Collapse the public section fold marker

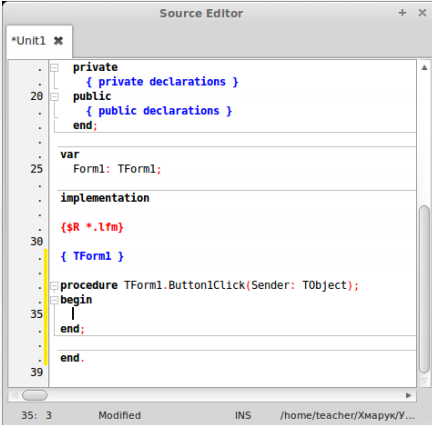[x=54, y=97]
